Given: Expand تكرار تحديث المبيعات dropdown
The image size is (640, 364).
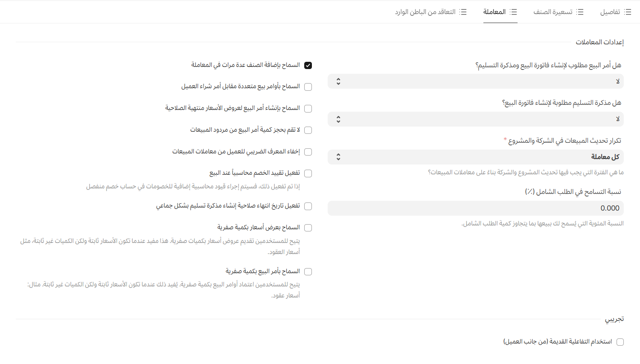Looking at the screenshot, I should (x=475, y=157).
